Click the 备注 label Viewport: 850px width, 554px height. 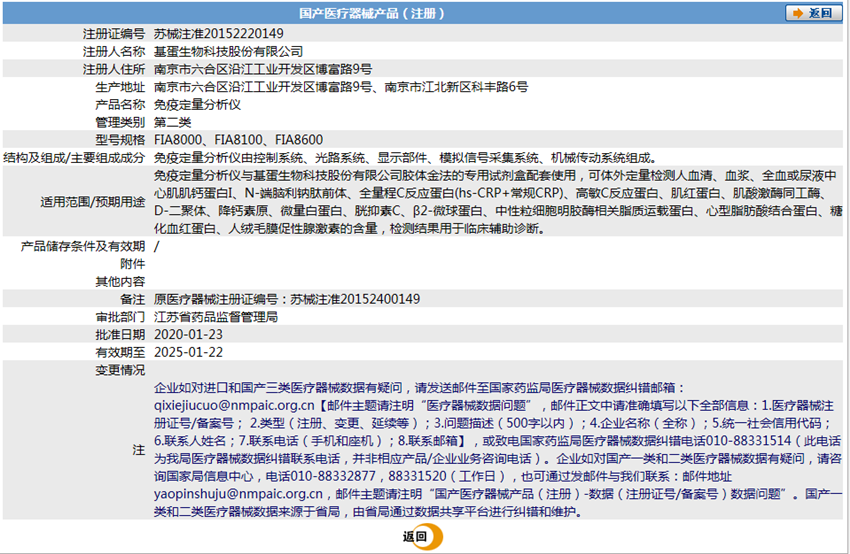pos(133,299)
